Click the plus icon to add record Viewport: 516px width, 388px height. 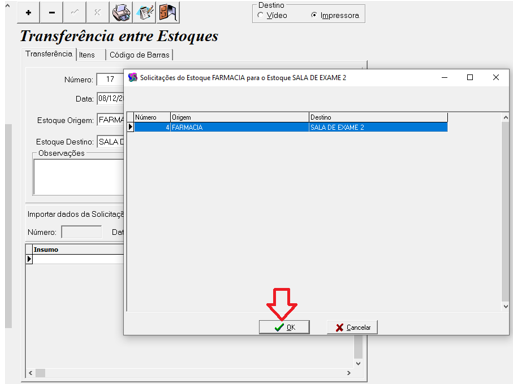(x=28, y=13)
